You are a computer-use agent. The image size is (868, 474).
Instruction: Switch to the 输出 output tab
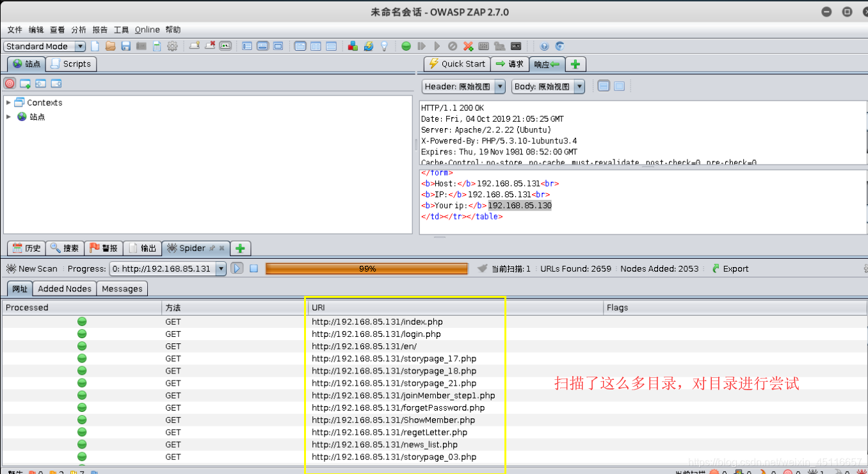(142, 248)
